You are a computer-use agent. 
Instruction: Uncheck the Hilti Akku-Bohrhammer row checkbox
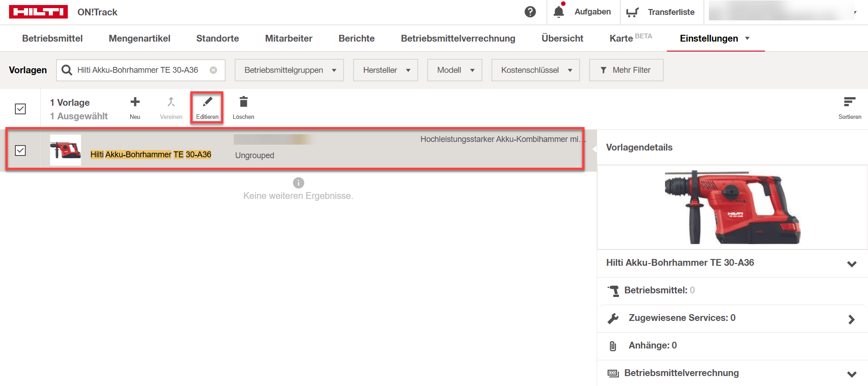click(x=20, y=151)
